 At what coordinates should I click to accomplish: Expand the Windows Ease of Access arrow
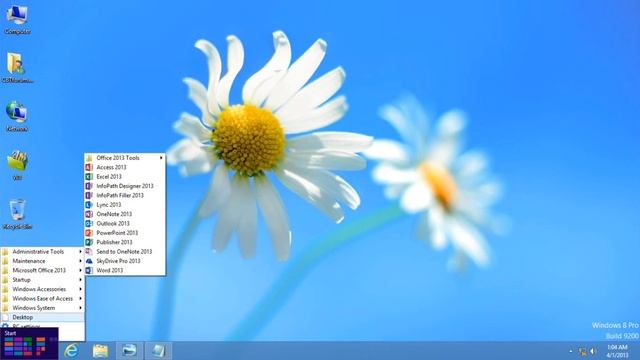(x=80, y=298)
